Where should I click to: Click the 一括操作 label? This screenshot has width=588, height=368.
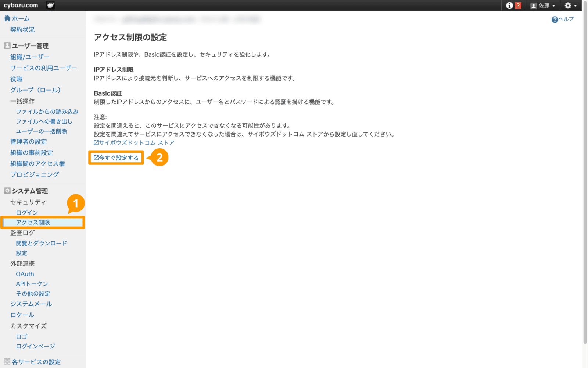[x=22, y=101]
